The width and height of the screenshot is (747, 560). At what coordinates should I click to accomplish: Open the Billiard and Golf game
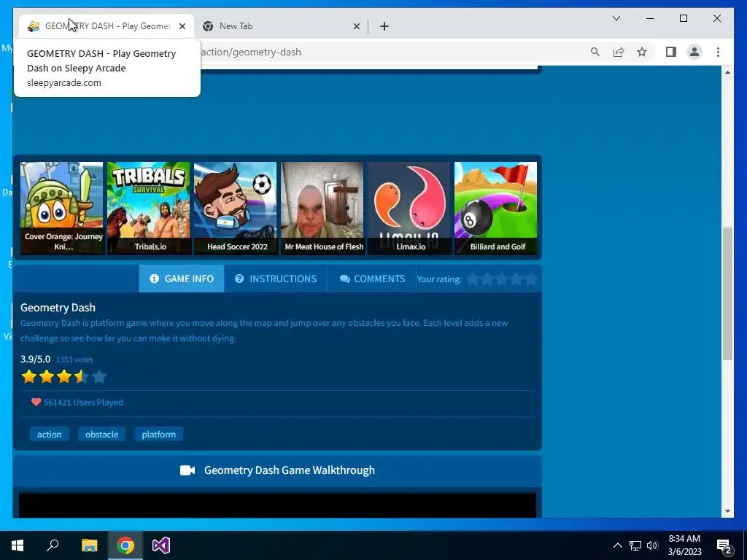pyautogui.click(x=495, y=208)
